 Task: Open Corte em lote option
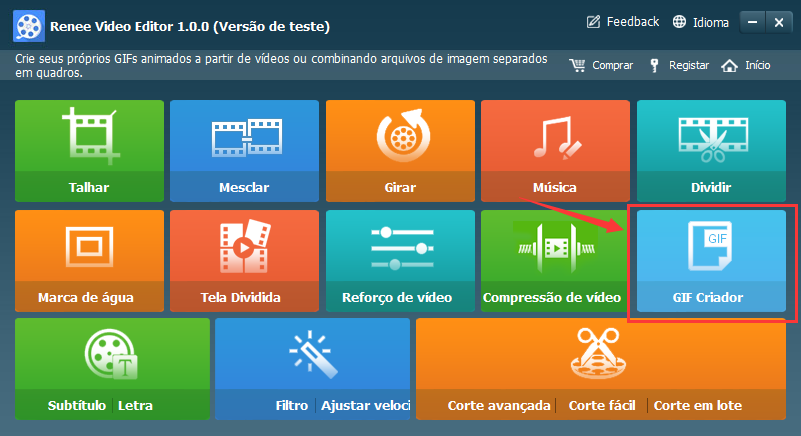pyautogui.click(x=698, y=406)
